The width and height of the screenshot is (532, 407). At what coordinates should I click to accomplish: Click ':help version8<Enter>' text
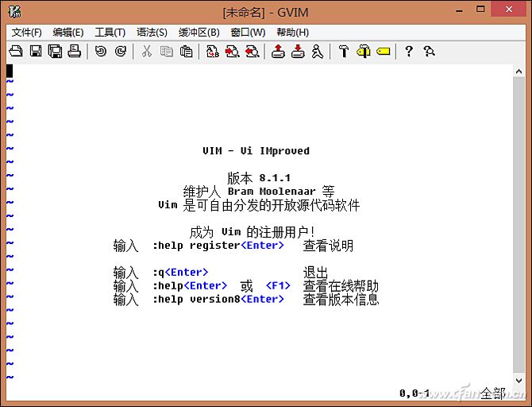(x=218, y=300)
